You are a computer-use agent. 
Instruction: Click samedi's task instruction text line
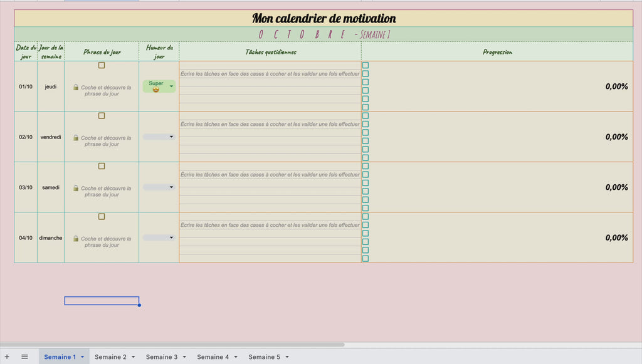coord(270,174)
